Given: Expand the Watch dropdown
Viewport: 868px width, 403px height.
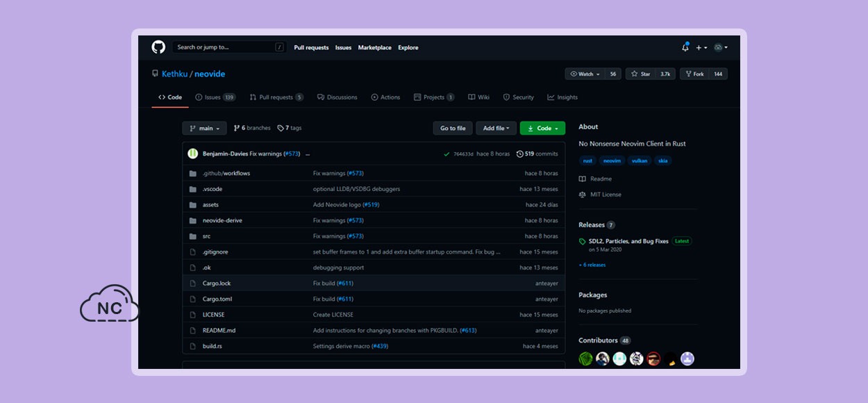Looking at the screenshot, I should [585, 74].
